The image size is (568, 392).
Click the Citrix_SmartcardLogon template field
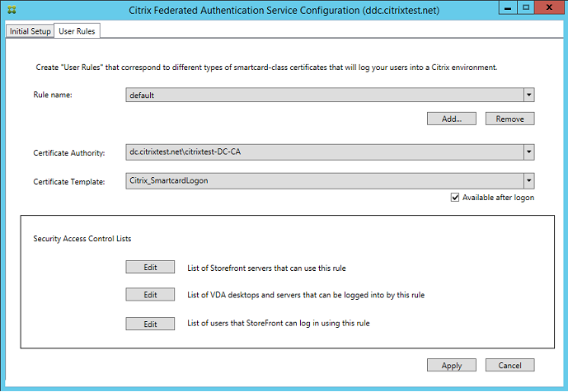point(322,180)
